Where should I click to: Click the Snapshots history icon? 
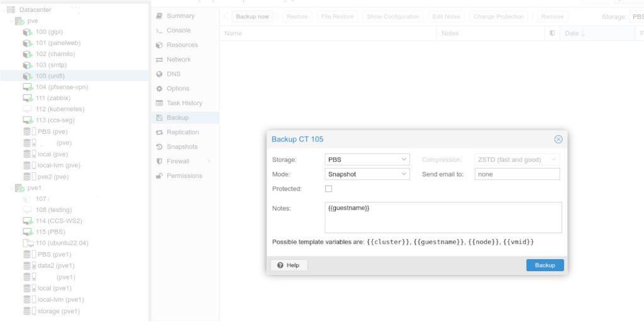159,147
